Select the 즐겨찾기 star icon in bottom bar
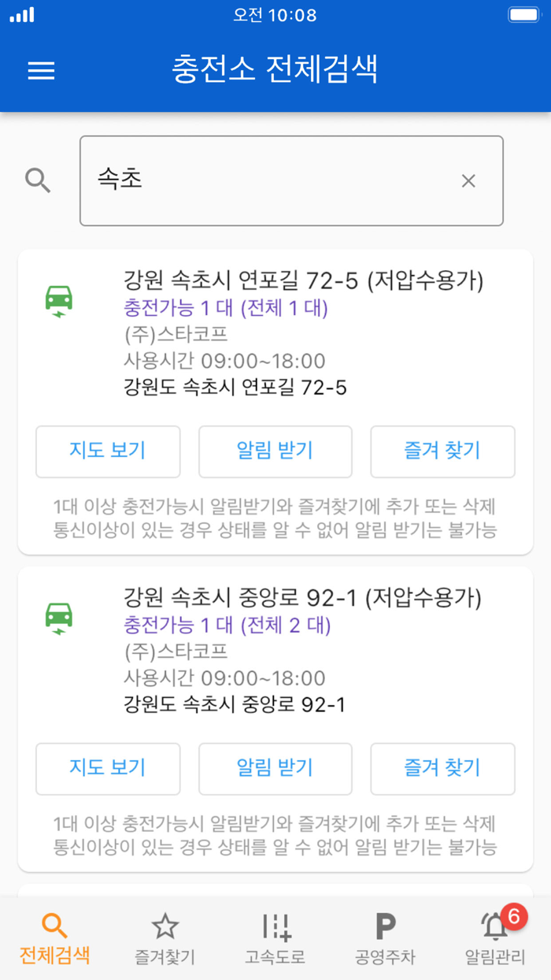The height and width of the screenshot is (980, 551). click(163, 926)
